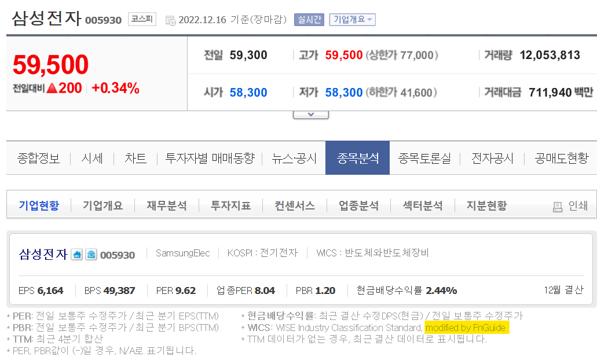Select the 종목분석 tab
The image size is (597, 364).
pyautogui.click(x=357, y=158)
